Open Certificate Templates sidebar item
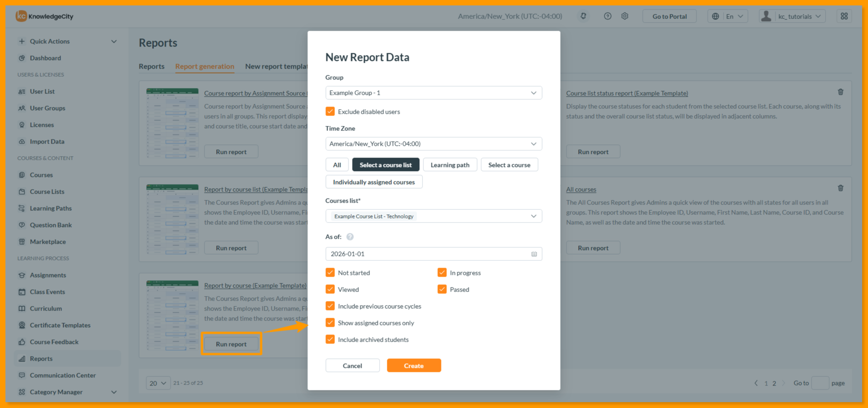The height and width of the screenshot is (408, 868). 60,325
